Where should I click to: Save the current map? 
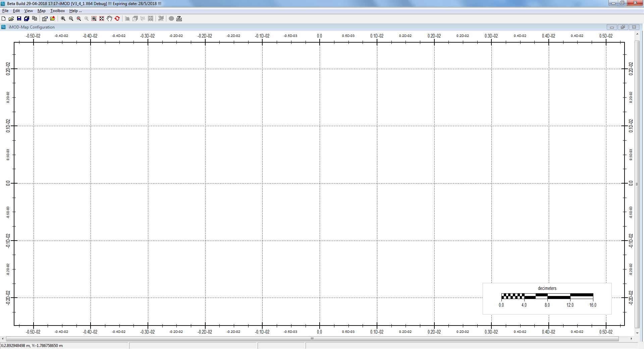pyautogui.click(x=19, y=19)
